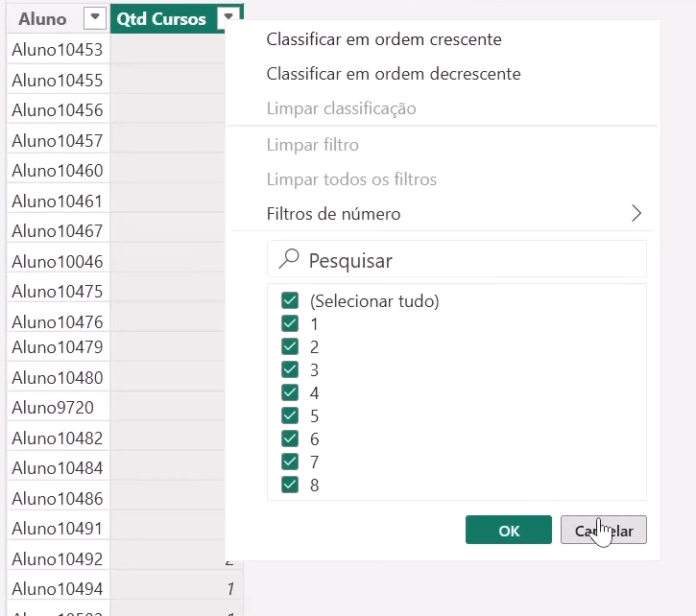Confirm the filter with OK button
The image size is (696, 616).
[509, 530]
